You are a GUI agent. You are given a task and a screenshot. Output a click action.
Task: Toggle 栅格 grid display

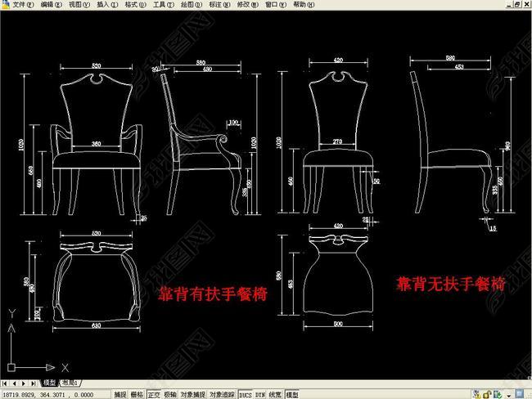tap(137, 394)
